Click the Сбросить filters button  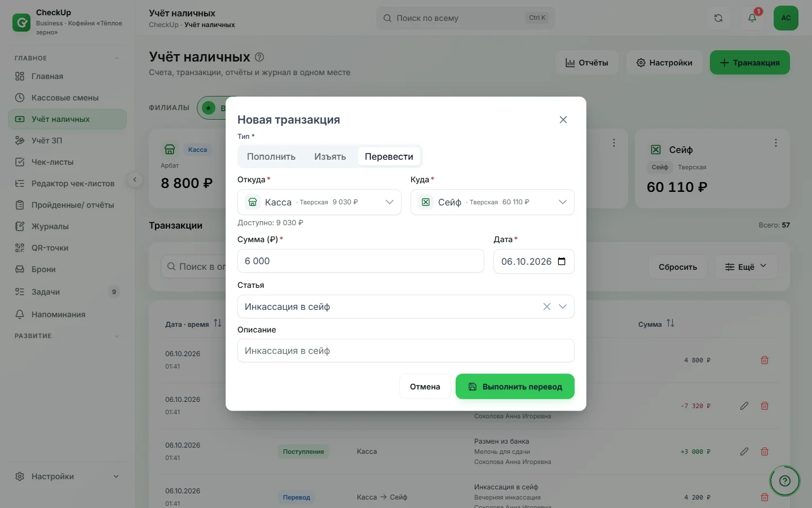(x=678, y=267)
